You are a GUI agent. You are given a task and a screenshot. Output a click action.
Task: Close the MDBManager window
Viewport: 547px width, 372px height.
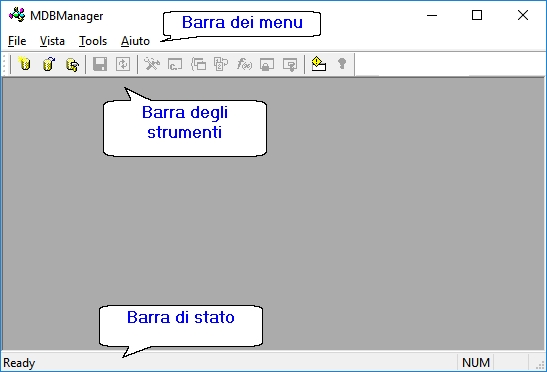(x=523, y=15)
